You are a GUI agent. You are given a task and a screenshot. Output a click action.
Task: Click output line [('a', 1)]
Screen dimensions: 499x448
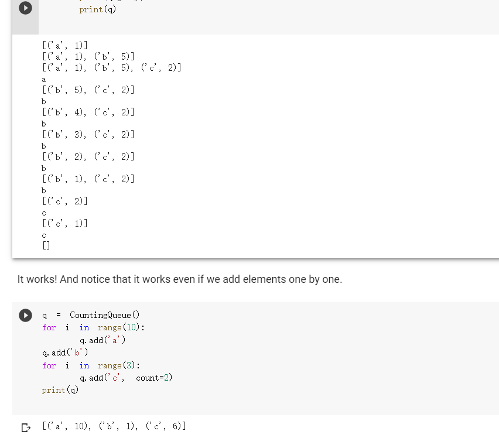coord(64,45)
